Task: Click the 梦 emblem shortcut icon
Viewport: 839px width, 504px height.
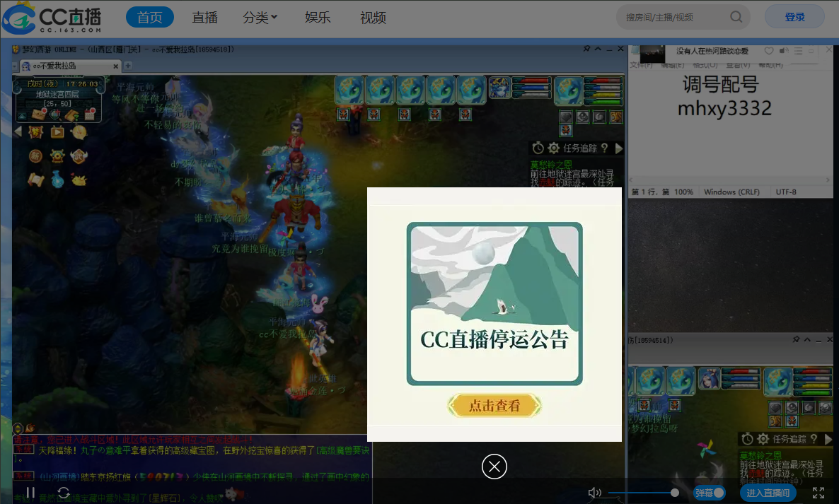Action: point(36,131)
